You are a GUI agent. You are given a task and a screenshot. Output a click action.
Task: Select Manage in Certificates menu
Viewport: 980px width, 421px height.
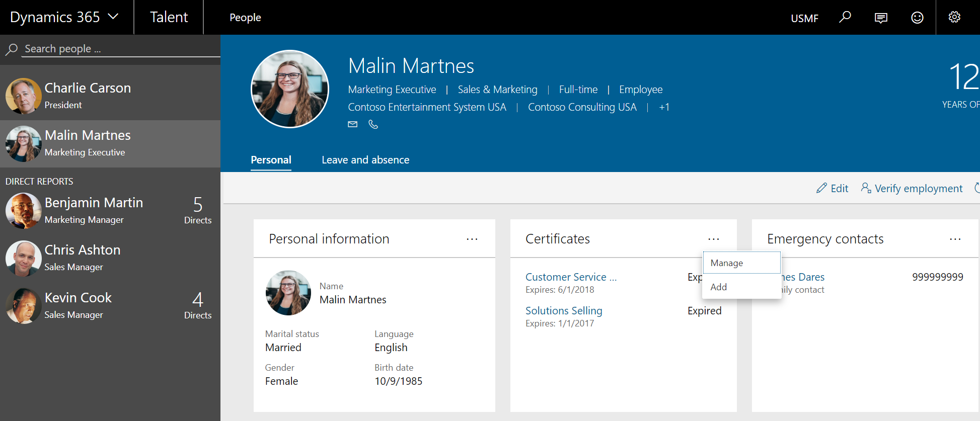[741, 263]
